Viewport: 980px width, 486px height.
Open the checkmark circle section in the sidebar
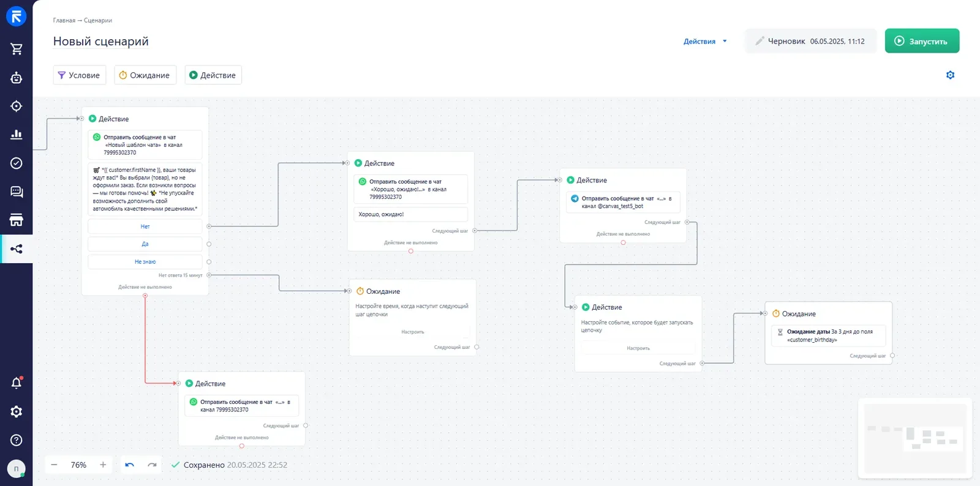(17, 163)
